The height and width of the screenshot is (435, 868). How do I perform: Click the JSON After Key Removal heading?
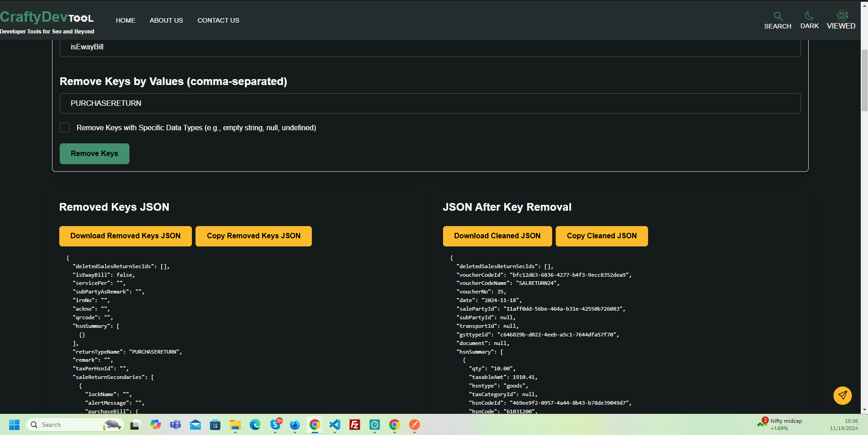(x=507, y=207)
